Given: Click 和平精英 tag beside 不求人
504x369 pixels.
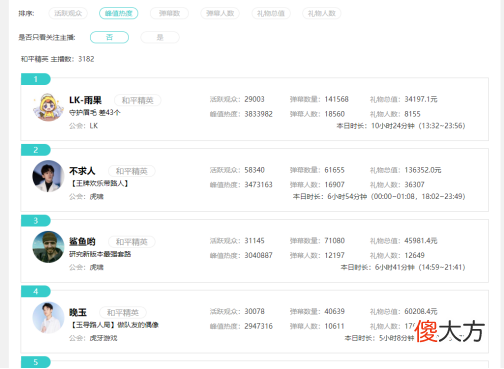Looking at the screenshot, I should click(x=131, y=171).
